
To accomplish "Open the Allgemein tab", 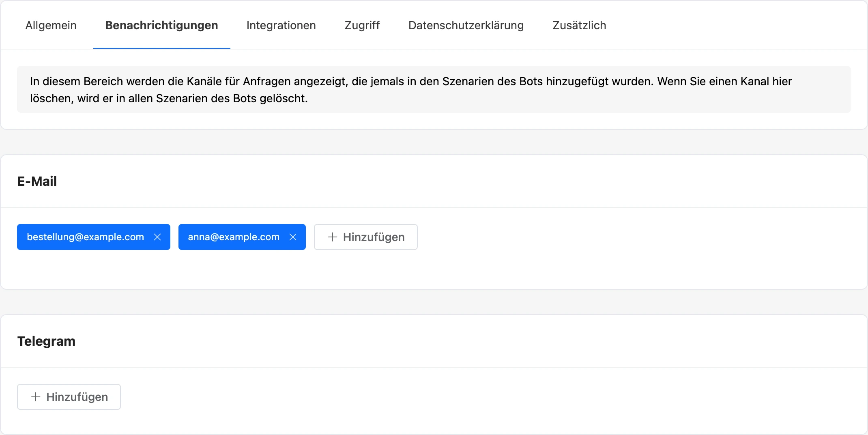I will (51, 25).
